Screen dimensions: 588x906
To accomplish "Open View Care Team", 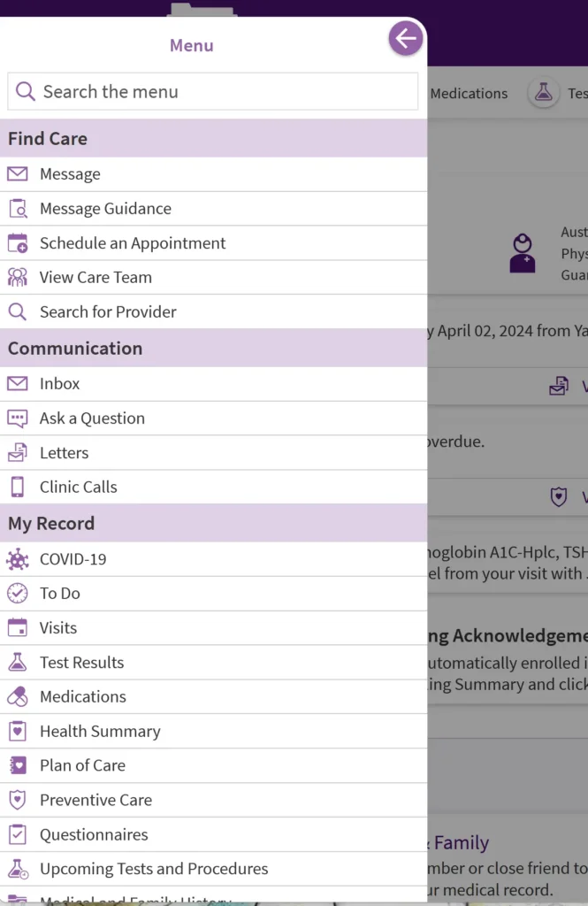I will tap(214, 277).
